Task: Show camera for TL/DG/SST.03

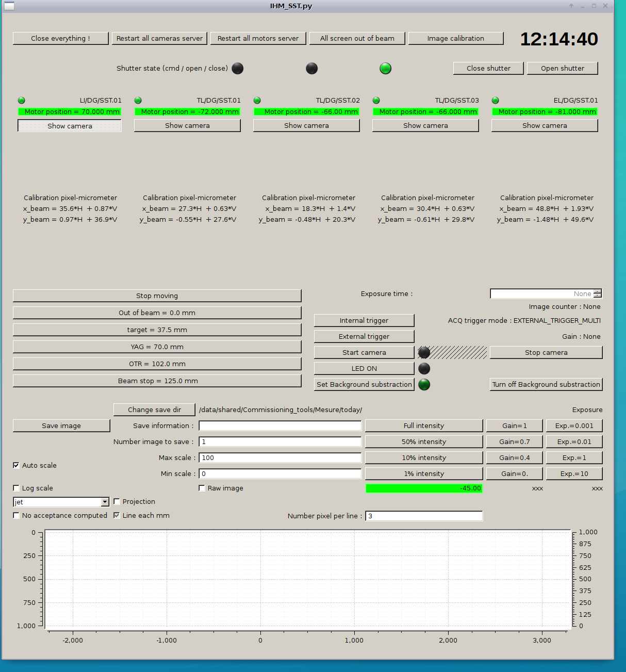Action: click(425, 125)
